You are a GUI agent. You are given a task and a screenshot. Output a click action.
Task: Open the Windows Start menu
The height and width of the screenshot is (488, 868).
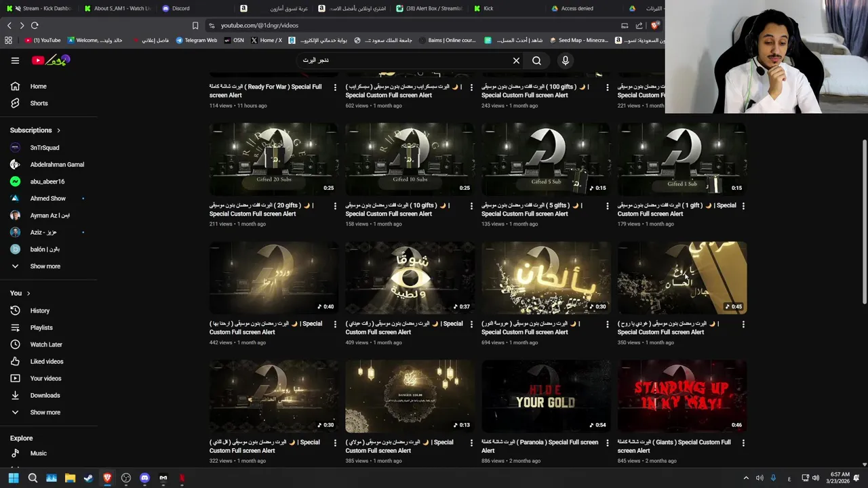14,478
